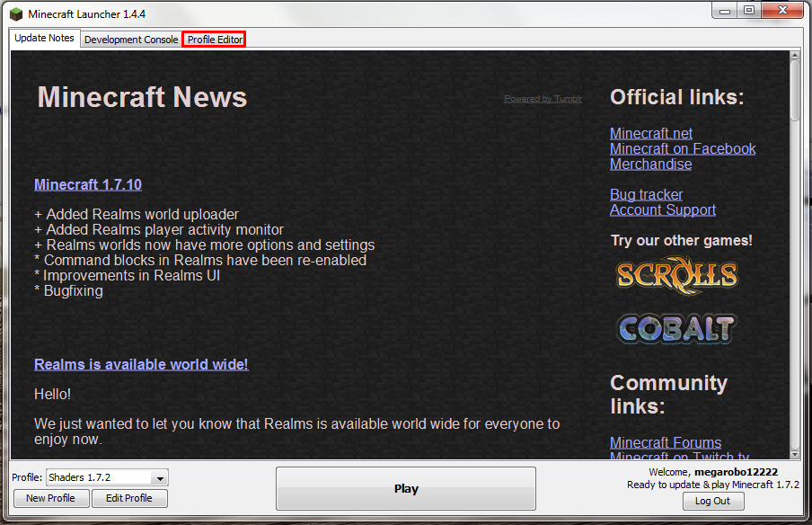Open the Profile Editor tab

pos(215,40)
